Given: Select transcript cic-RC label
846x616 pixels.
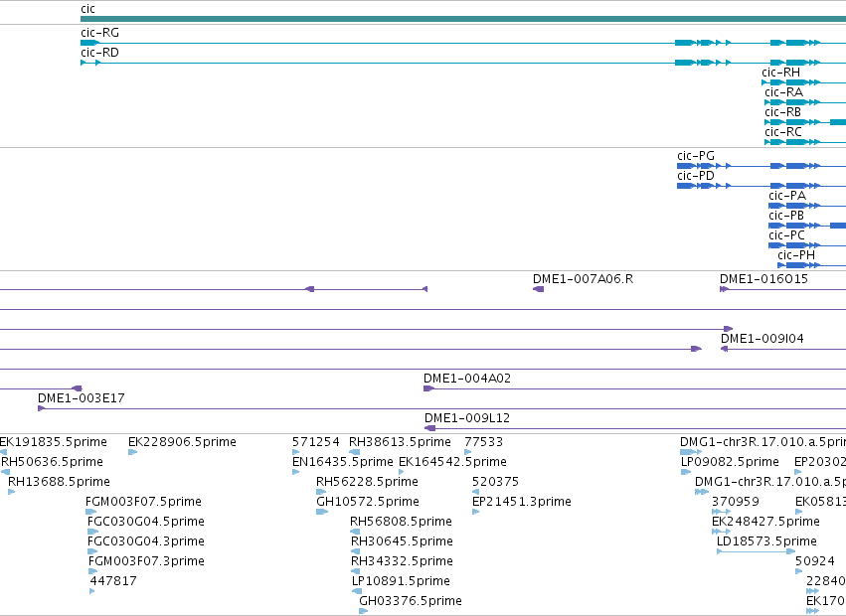Looking at the screenshot, I should tap(783, 132).
